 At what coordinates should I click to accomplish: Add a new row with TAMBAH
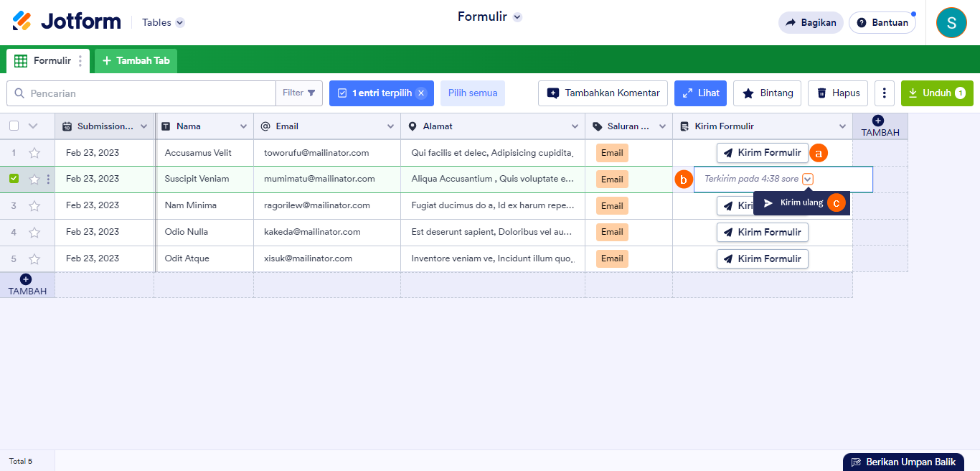(x=27, y=284)
